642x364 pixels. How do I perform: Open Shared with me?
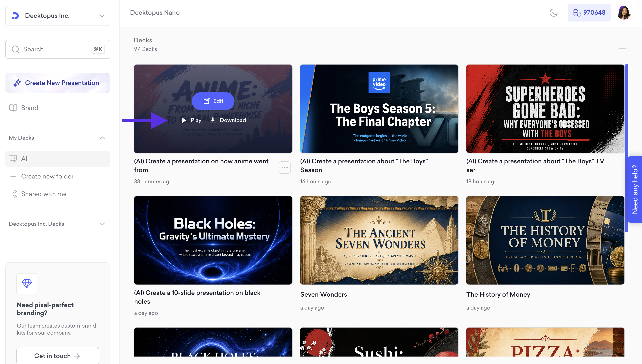pos(44,194)
